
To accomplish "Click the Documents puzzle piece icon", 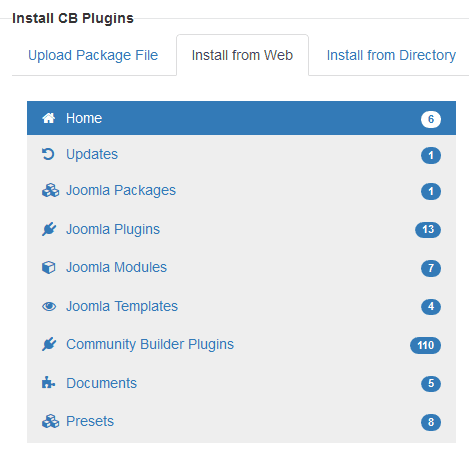I will (48, 383).
